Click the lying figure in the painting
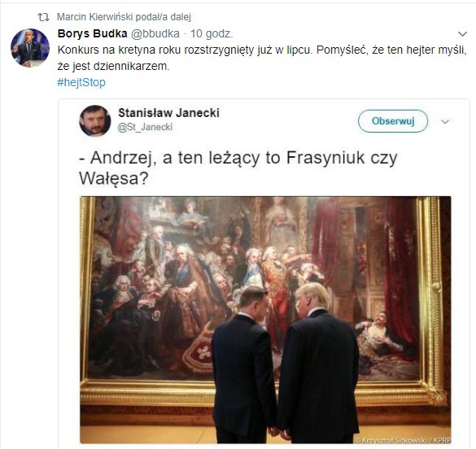The width and height of the screenshot is (476, 449). (x=382, y=339)
